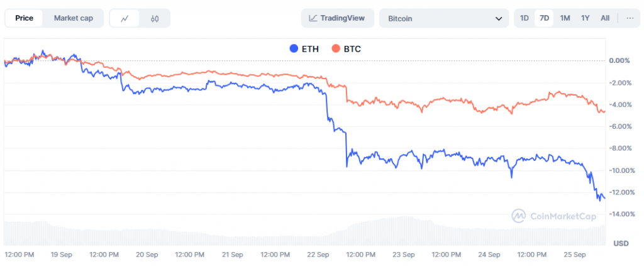Expand the Bitcoin dropdown chevron
This screenshot has width=644, height=269.
tap(499, 18)
